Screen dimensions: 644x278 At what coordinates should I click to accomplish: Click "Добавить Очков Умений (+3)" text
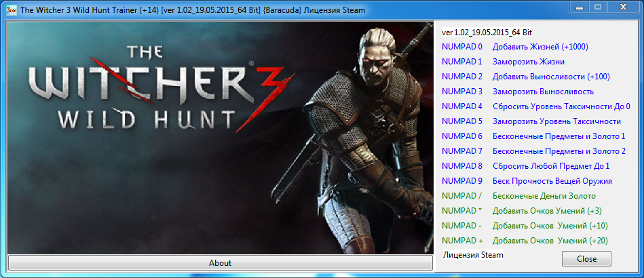547,211
